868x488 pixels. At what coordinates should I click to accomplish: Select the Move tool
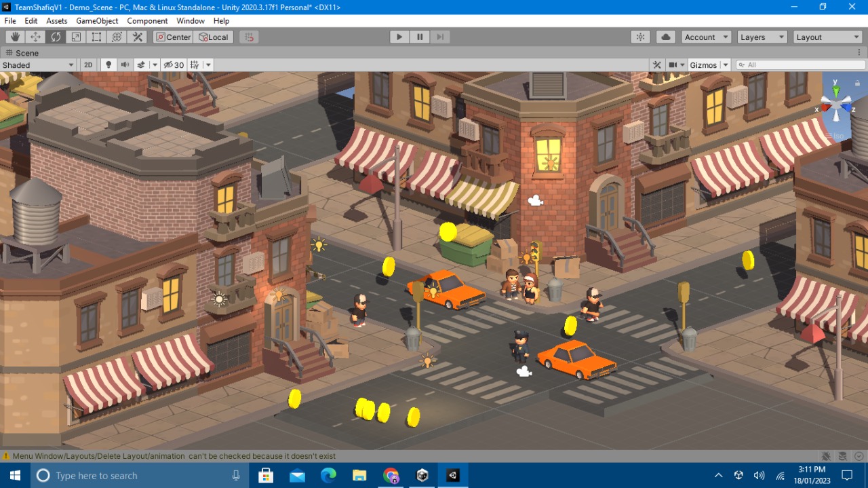[35, 37]
